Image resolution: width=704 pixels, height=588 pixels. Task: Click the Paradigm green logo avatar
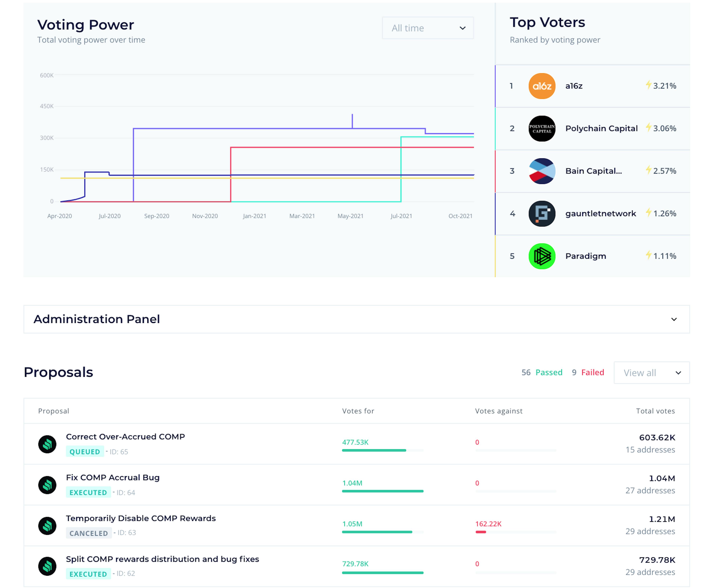pyautogui.click(x=542, y=256)
